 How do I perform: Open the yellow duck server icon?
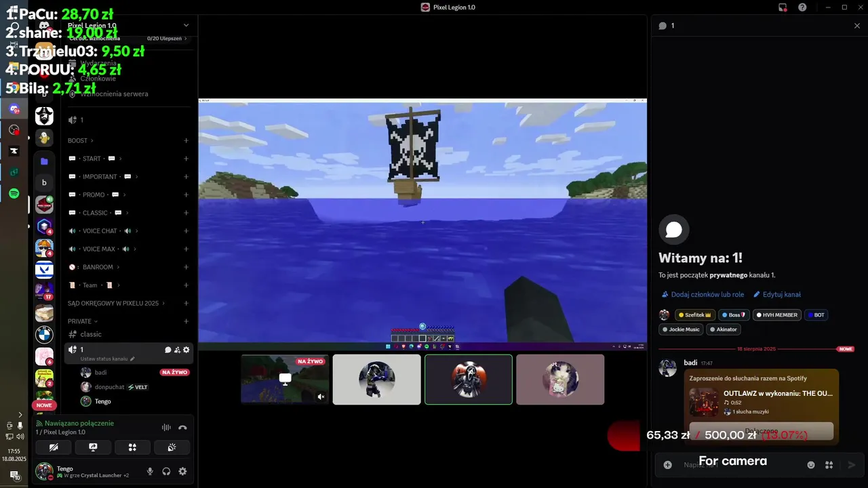(44, 138)
